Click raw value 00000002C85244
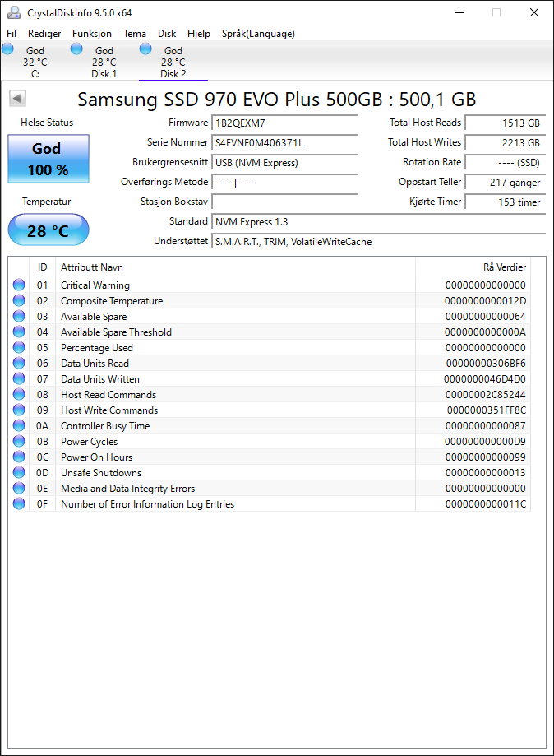 [x=486, y=395]
